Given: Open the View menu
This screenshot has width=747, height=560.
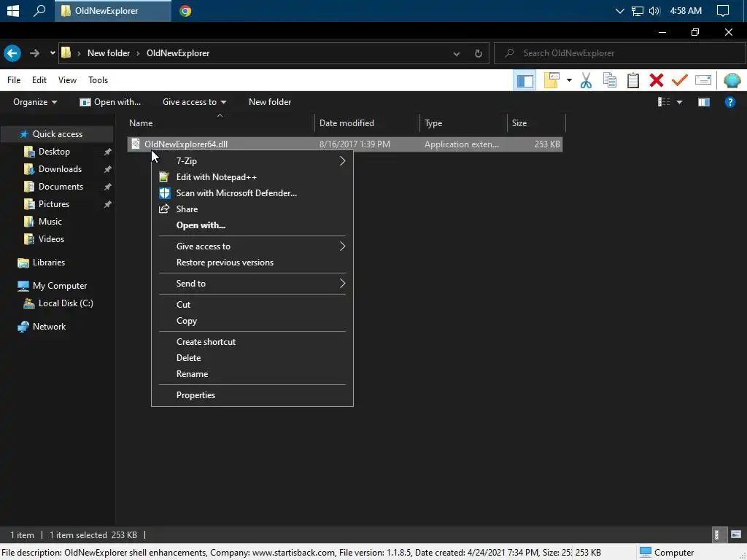Looking at the screenshot, I should tap(67, 80).
